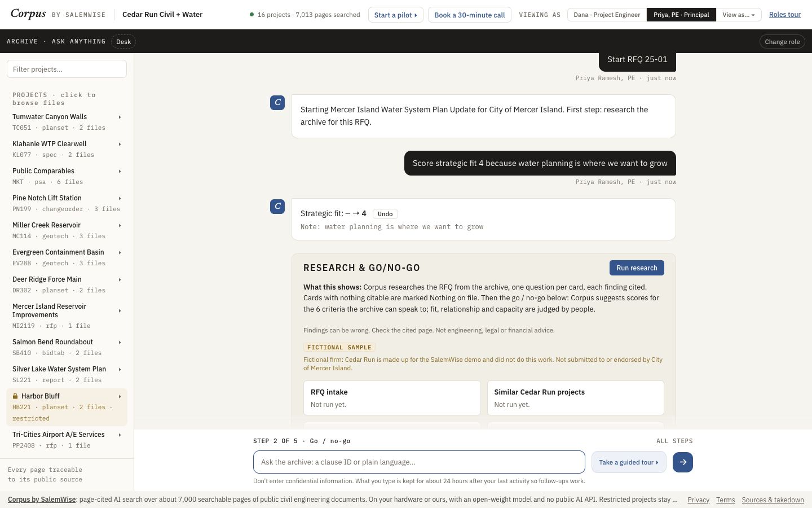The width and height of the screenshot is (812, 508).
Task: Click the Harbor Bluff lock icon
Action: (x=16, y=396)
